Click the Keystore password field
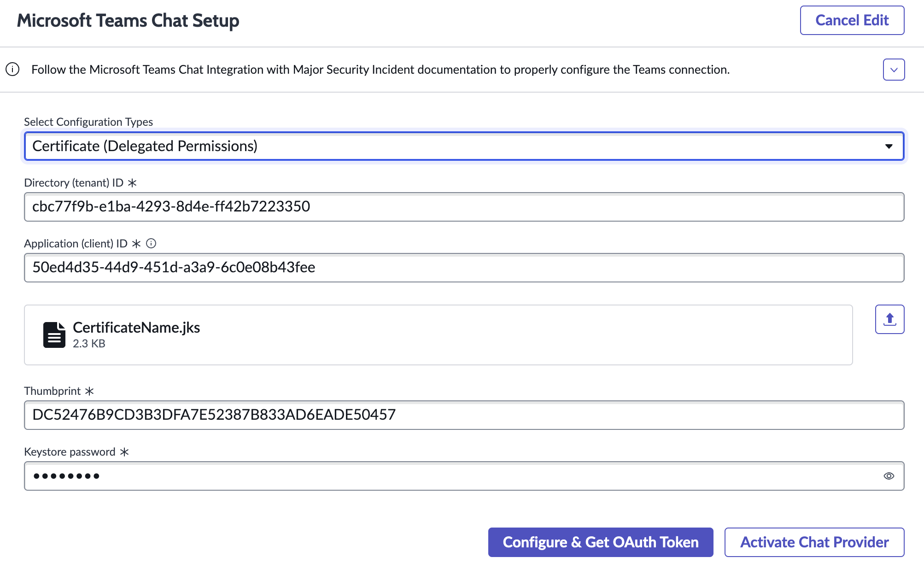The height and width of the screenshot is (575, 924). 464,476
